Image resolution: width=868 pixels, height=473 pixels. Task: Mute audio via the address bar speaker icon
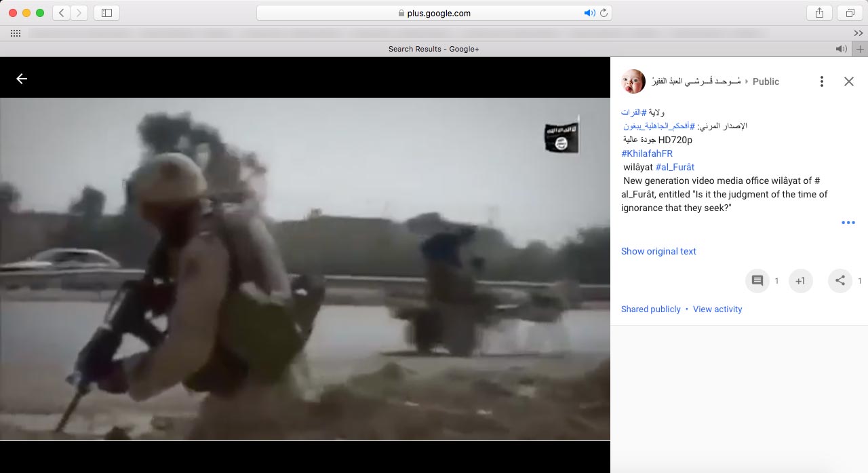(589, 13)
